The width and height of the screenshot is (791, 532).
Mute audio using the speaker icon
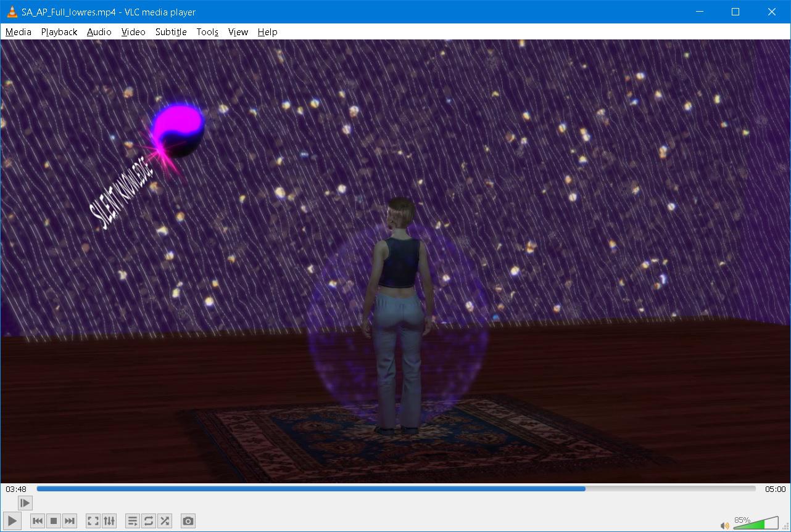click(x=724, y=525)
